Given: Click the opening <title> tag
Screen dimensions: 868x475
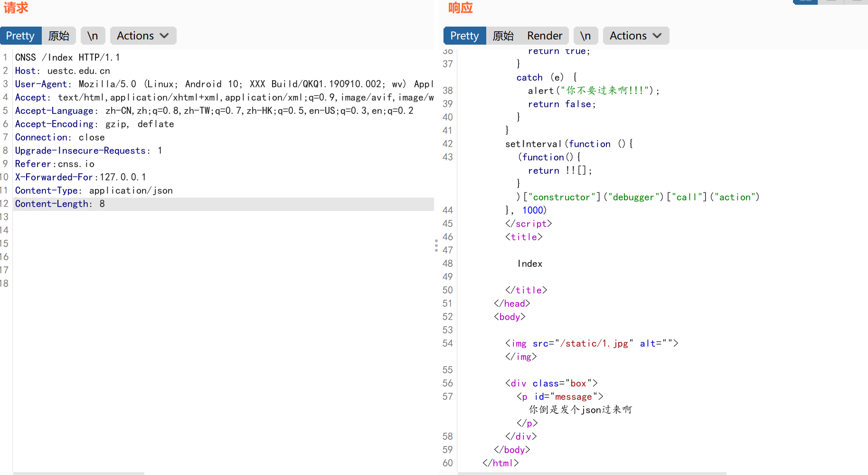Looking at the screenshot, I should [524, 237].
